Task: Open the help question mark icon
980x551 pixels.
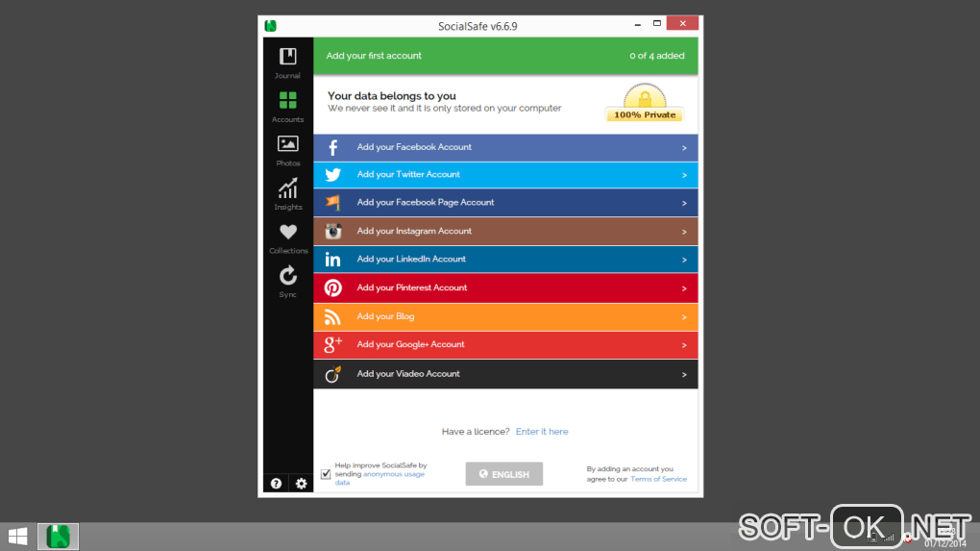Action: pos(276,484)
